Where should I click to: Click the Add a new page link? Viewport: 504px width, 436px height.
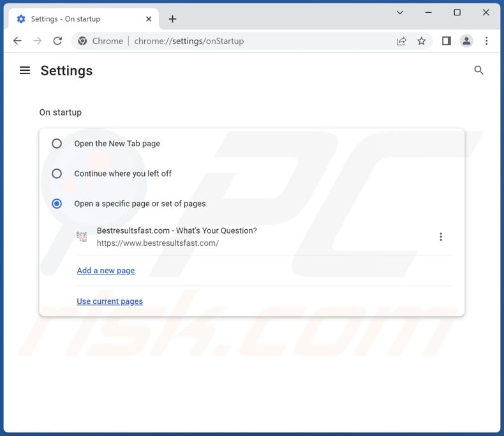[106, 271]
